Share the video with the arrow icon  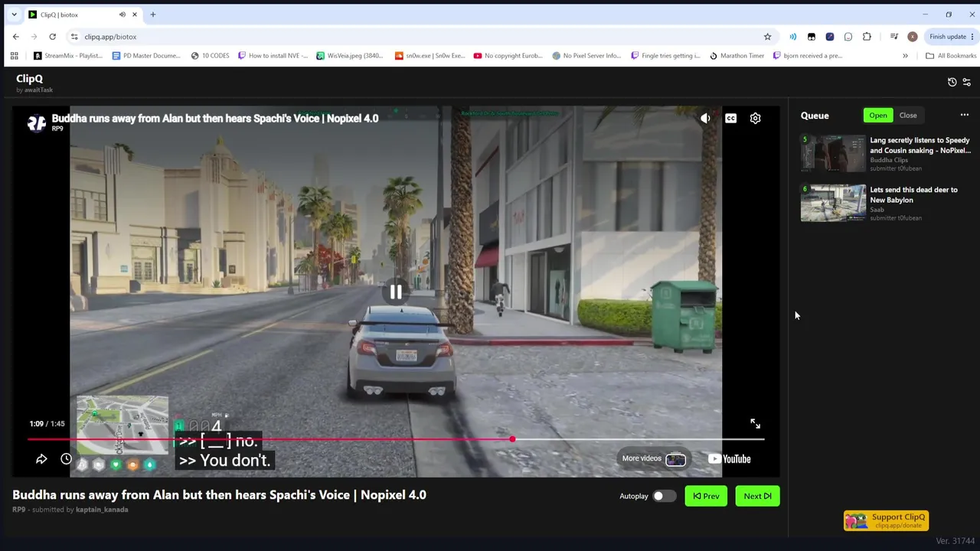pos(41,458)
